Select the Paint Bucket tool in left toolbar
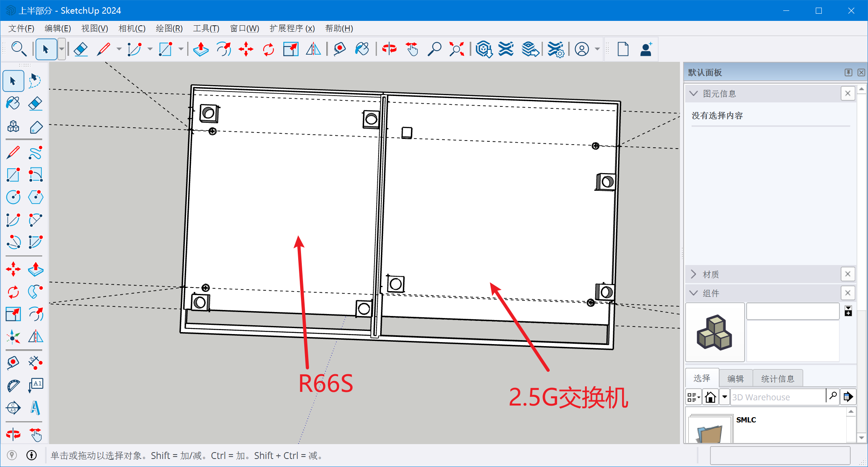Screen dimensions: 868x467 click(13, 104)
